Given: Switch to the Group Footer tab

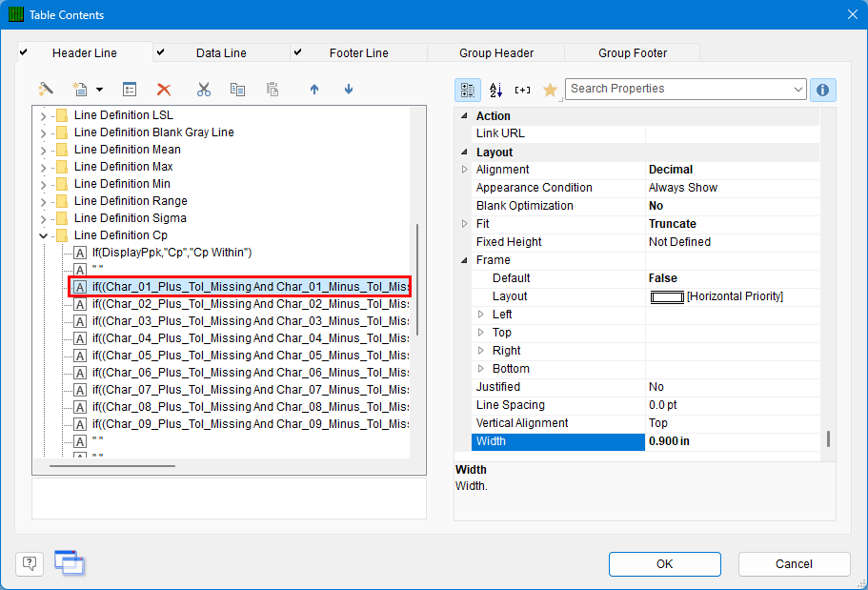Looking at the screenshot, I should (x=633, y=53).
